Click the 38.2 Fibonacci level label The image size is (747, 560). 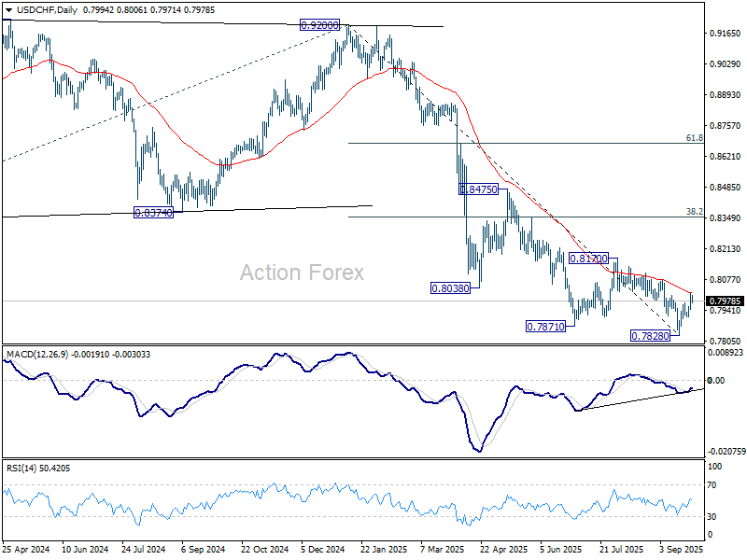[695, 212]
